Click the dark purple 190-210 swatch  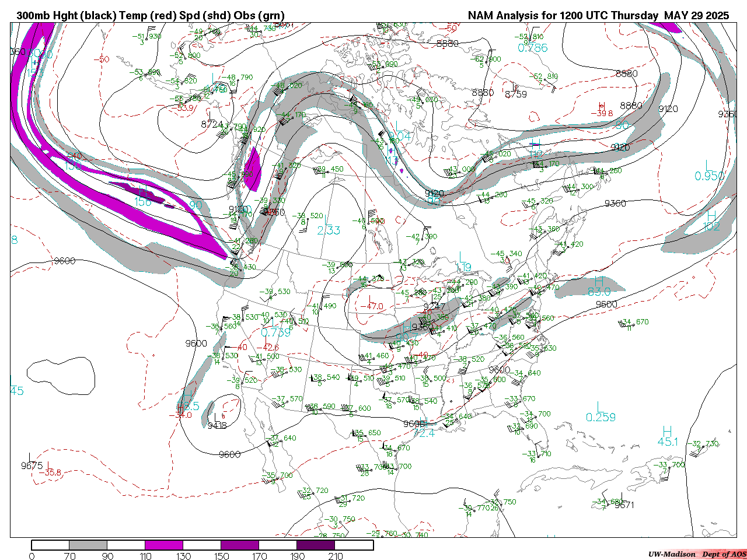tap(316, 545)
